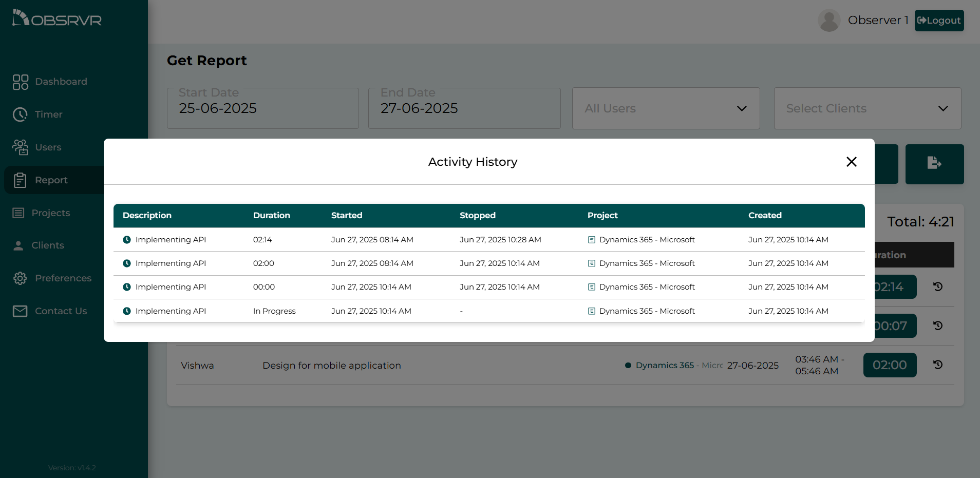
Task: Click the Start Date field
Action: tap(262, 108)
